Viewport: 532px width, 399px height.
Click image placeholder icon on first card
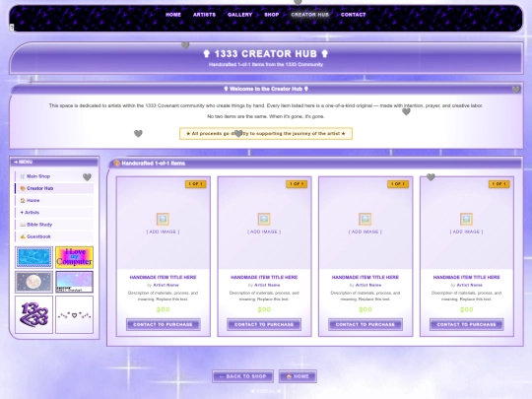[x=163, y=219]
